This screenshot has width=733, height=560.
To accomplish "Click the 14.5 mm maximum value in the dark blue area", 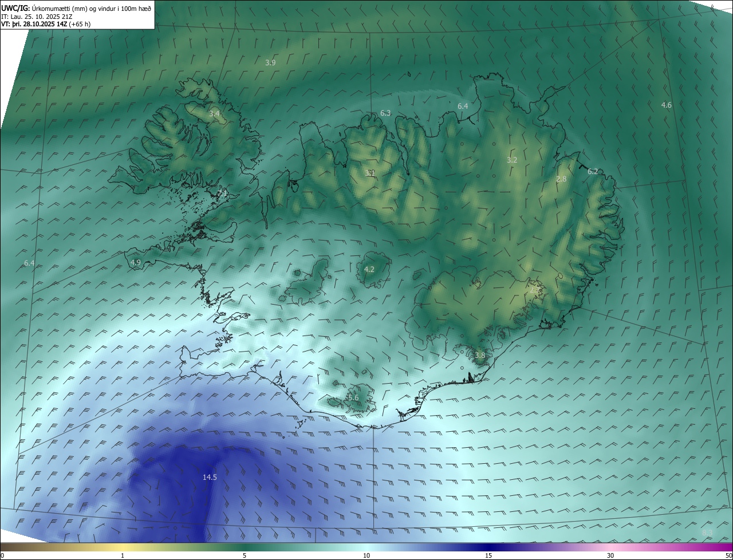I will (x=210, y=477).
